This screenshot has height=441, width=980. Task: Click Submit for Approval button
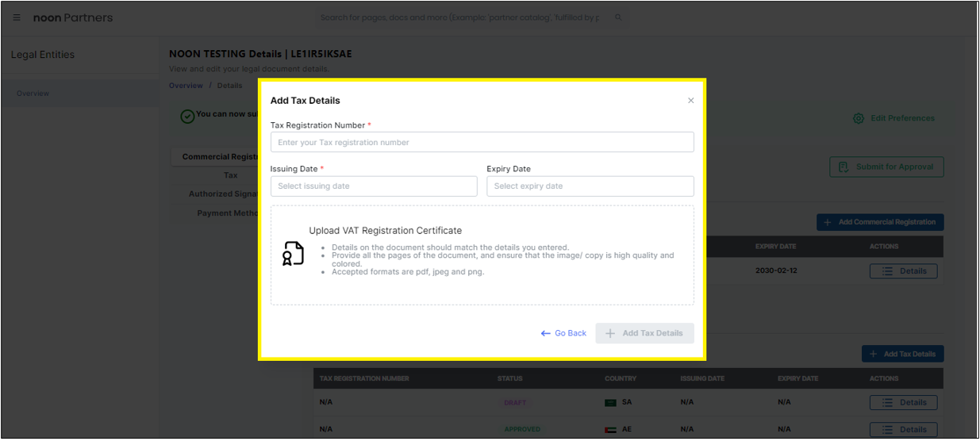point(886,167)
